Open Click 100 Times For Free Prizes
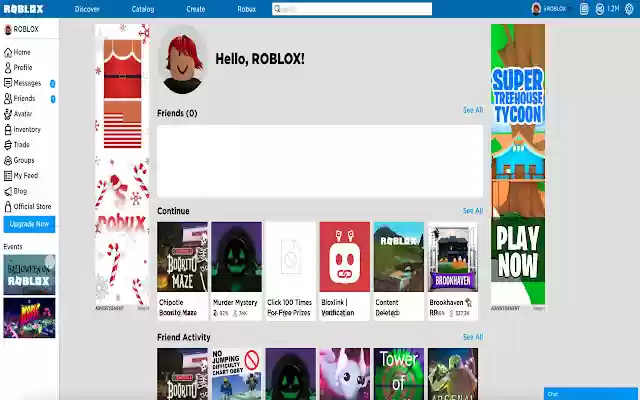This screenshot has height=400, width=640. point(291,271)
